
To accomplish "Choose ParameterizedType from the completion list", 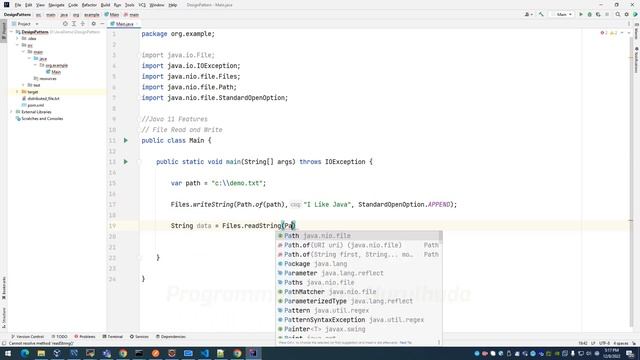I will (359, 301).
